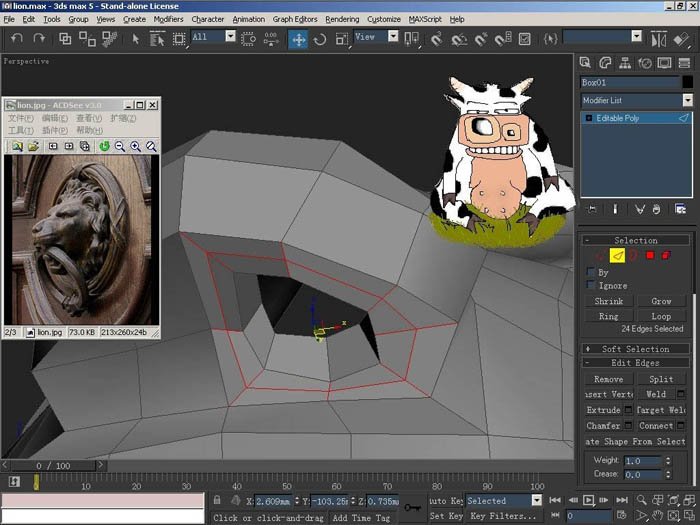Screen dimensions: 700x525
Task: Select Border sub-object level icon
Action: point(633,255)
